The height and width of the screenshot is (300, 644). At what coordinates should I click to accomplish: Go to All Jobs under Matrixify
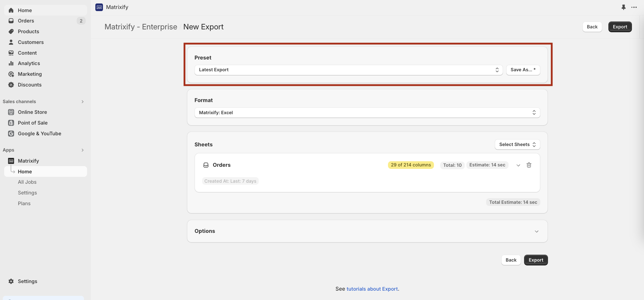(27, 182)
